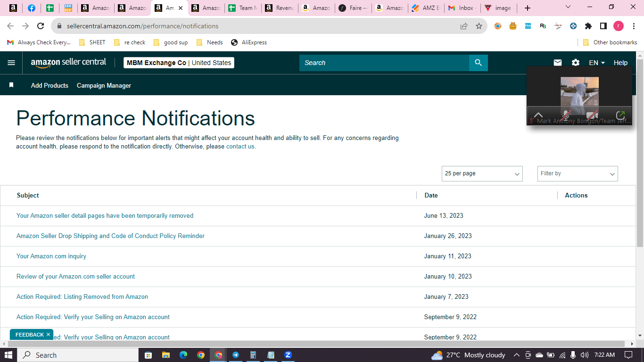Exit minimized video in Zoom mini window
Viewport: 644px width, 362px height.
pos(621,115)
